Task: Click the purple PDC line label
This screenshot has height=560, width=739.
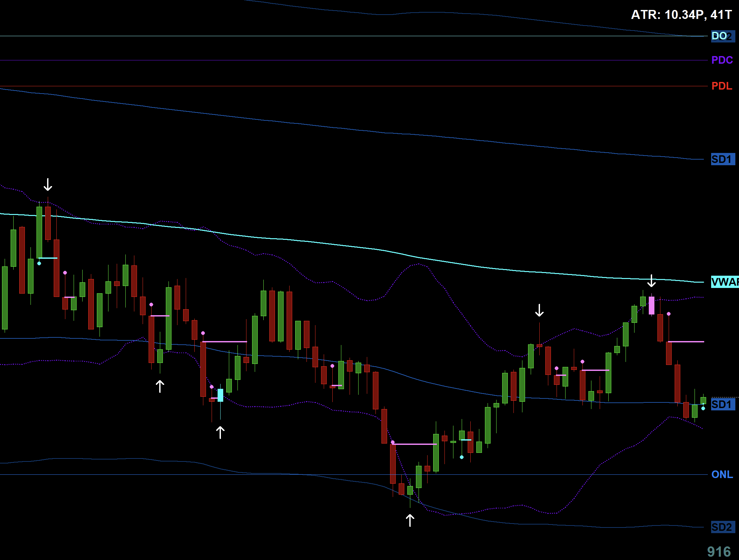Action: (x=722, y=60)
